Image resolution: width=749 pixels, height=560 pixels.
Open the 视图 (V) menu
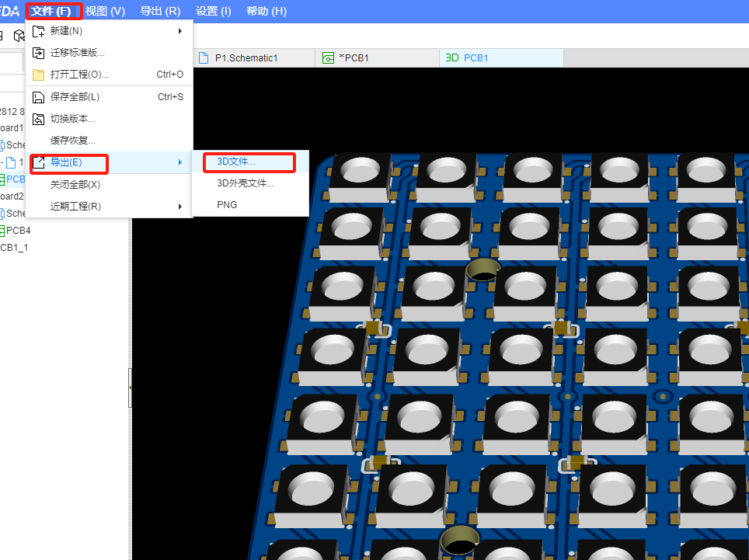coord(105,11)
